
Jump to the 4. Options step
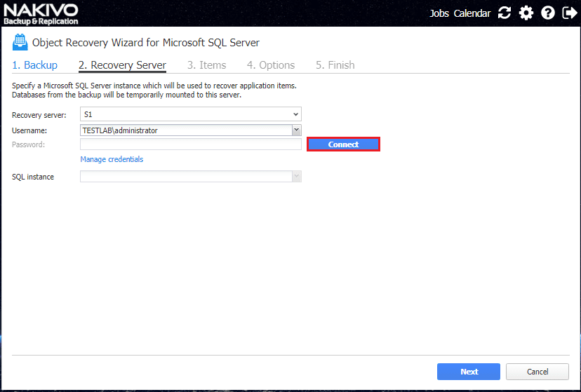pyautogui.click(x=271, y=65)
